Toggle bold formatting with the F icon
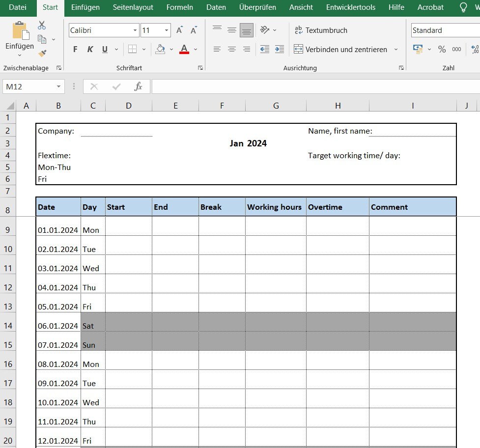 [75, 49]
